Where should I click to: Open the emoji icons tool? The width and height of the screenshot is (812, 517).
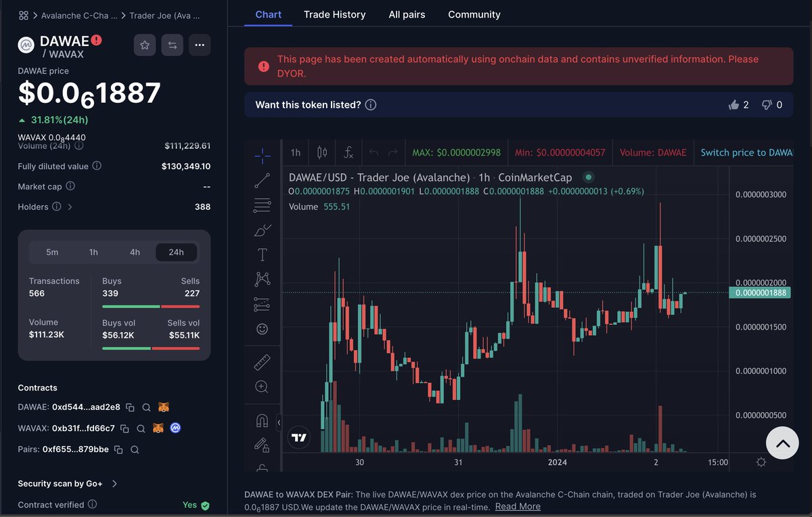(x=262, y=329)
